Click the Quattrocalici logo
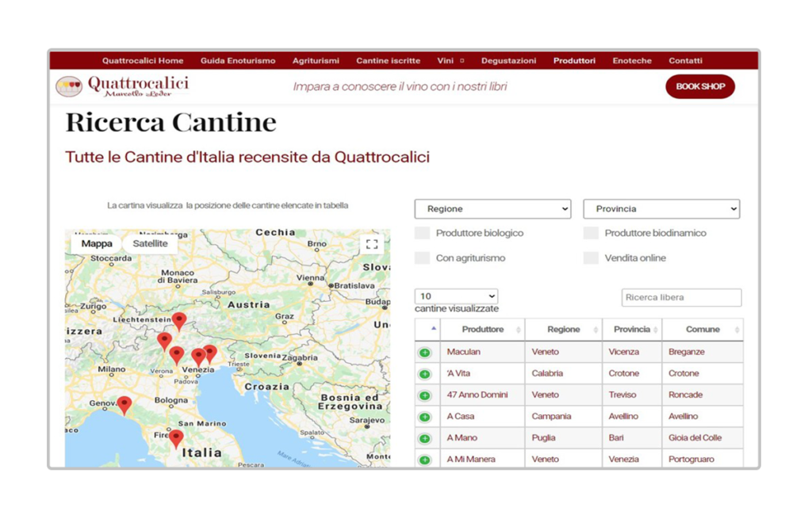Screen dimensions: 812x523 [122, 86]
